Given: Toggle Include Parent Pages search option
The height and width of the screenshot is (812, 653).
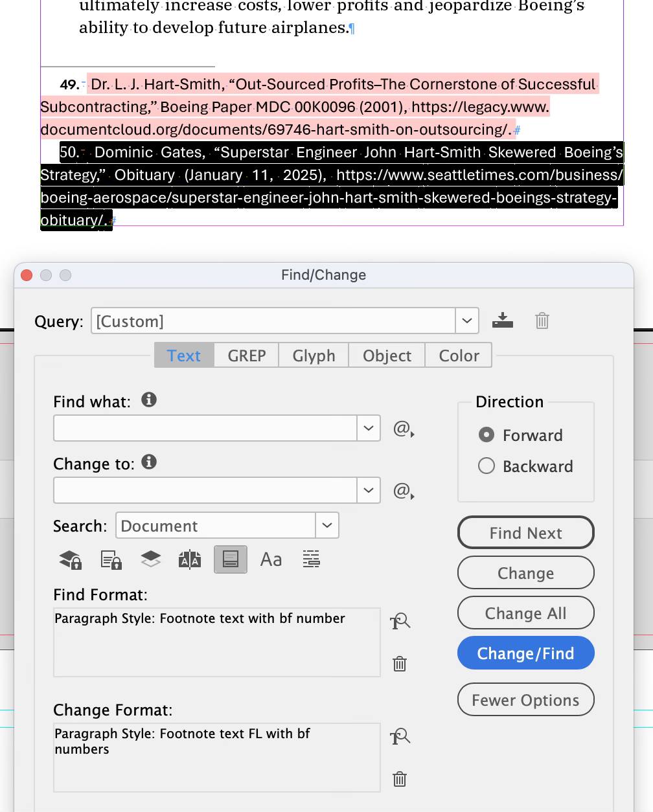Looking at the screenshot, I should (190, 559).
